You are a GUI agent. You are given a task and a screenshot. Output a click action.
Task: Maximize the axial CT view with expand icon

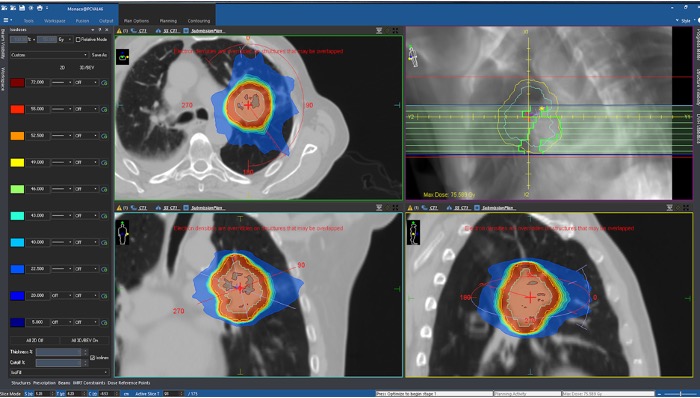tap(396, 31)
